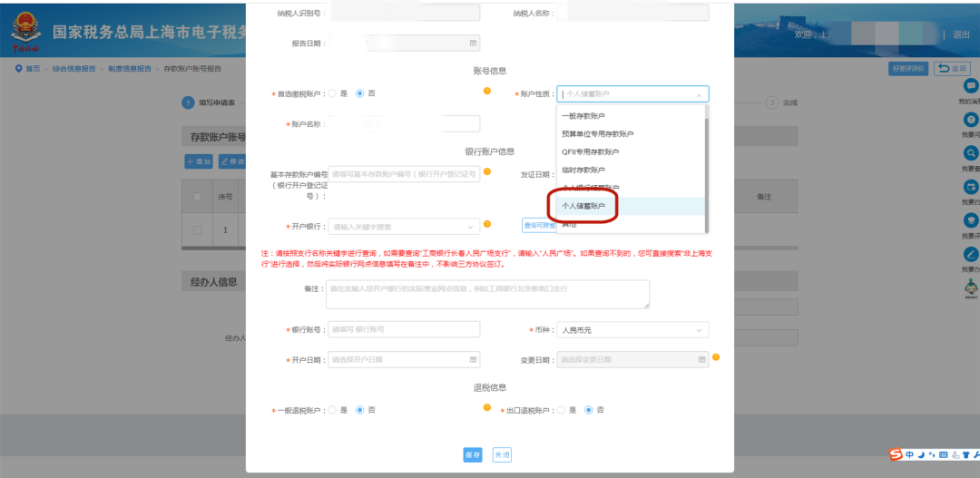This screenshot has width=980, height=478.
Task: Click help icon beside 首选缴税账户
Action: pyautogui.click(x=487, y=92)
